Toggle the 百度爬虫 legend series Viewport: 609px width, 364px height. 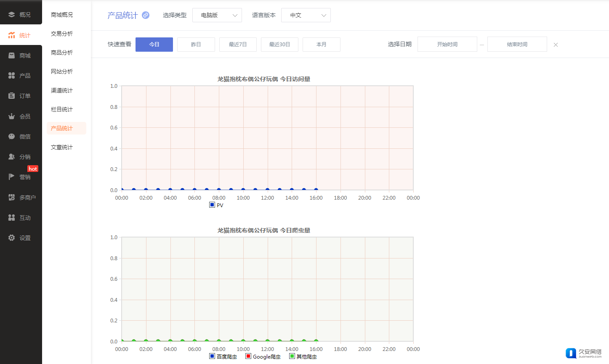pos(223,356)
